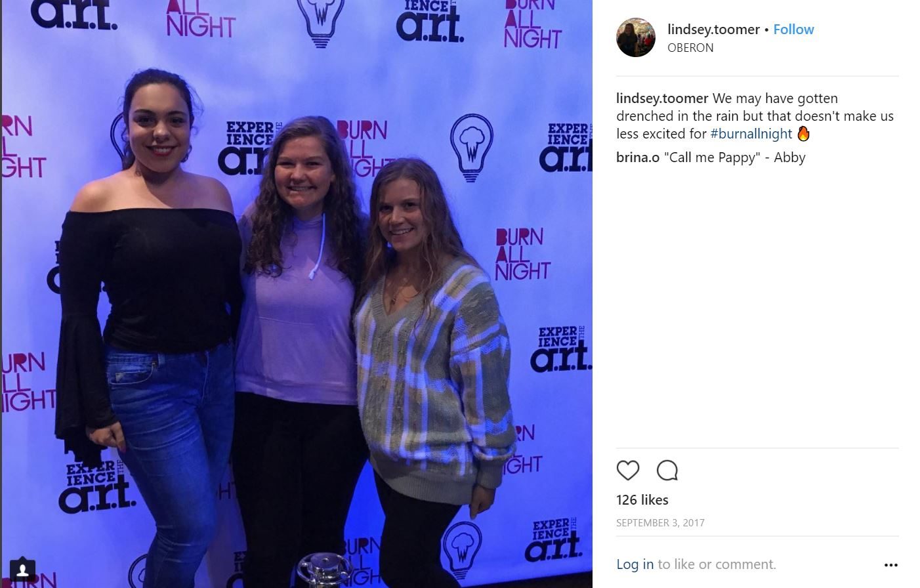920x588 pixels.
Task: Open lindsey.toomer name in the caption
Action: [662, 98]
